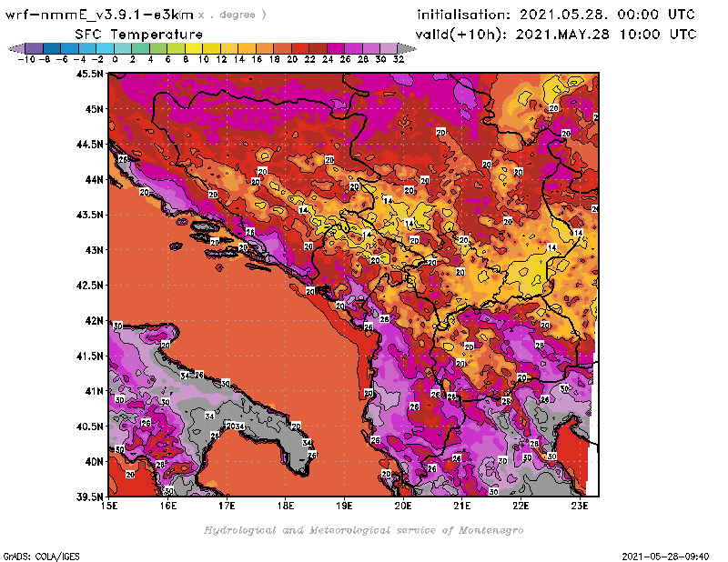The image size is (728, 562).
Task: Click the blue legend swatch between -6 and -4
Action: pyautogui.click(x=70, y=48)
